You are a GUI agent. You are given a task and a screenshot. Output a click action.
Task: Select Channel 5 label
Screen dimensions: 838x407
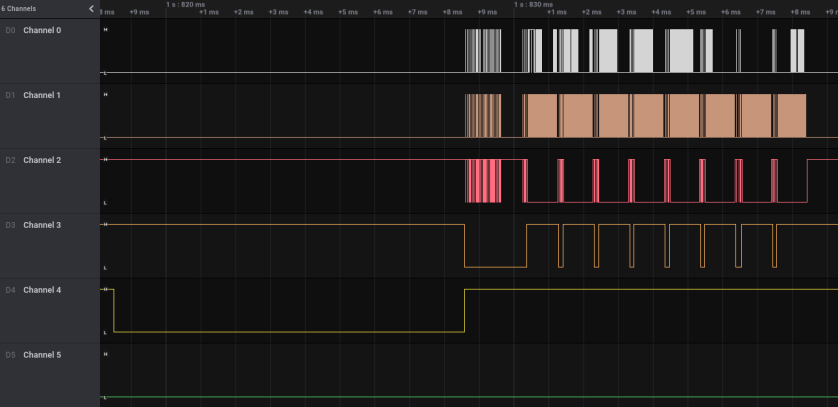tap(42, 355)
